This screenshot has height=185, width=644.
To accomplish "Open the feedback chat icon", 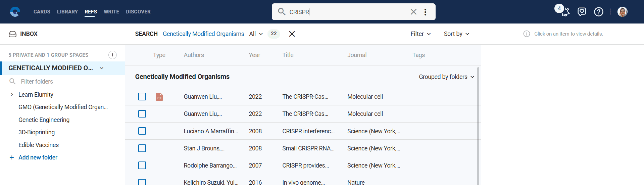I will pos(582,12).
